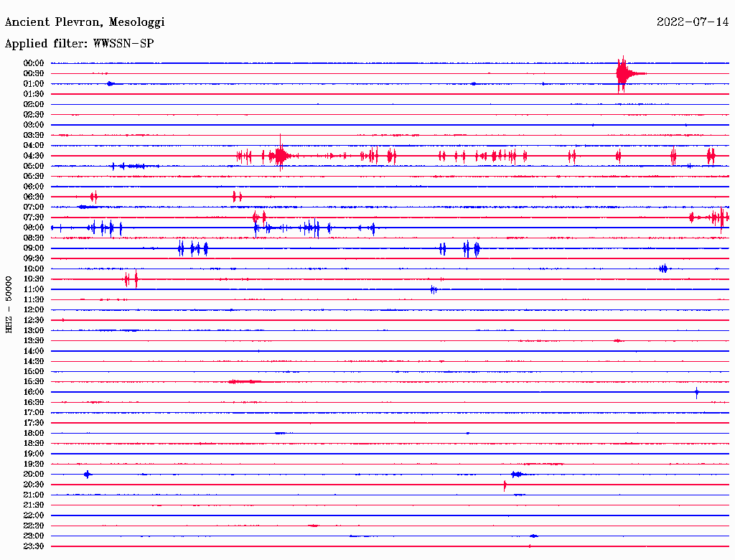Click the 01:00 time label

click(34, 83)
